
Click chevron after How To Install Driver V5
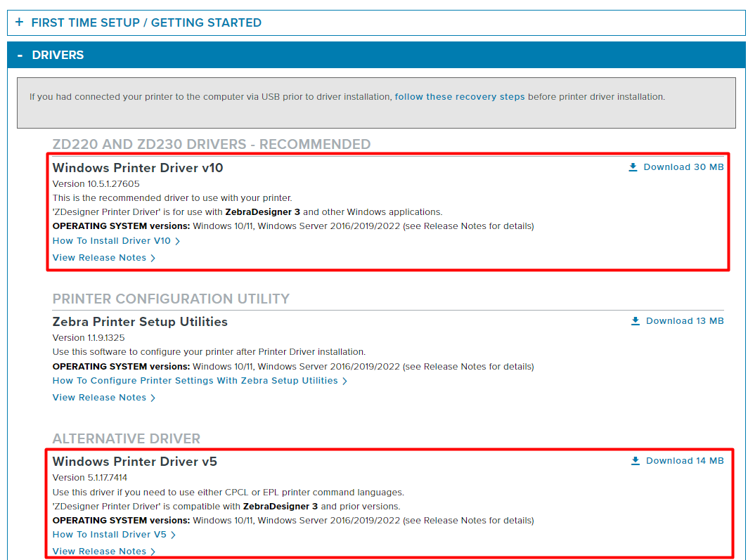point(174,535)
